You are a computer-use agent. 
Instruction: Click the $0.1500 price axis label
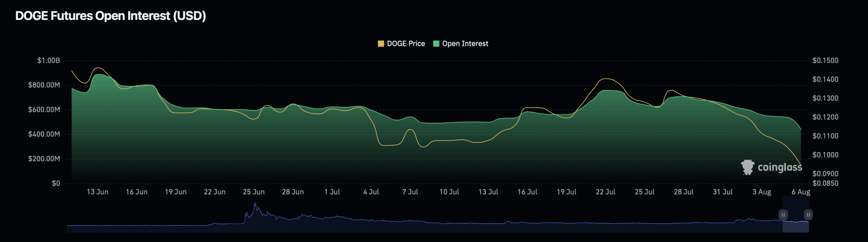click(825, 61)
